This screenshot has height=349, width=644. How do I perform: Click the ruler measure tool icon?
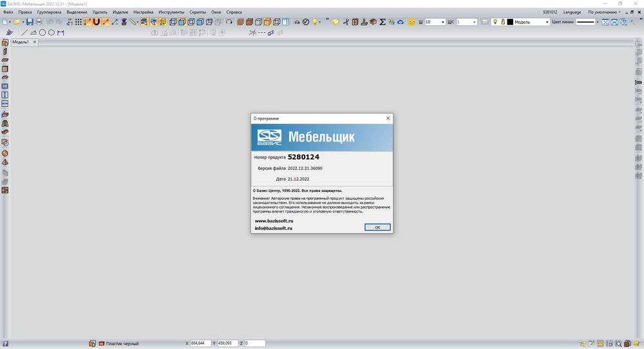(132, 22)
